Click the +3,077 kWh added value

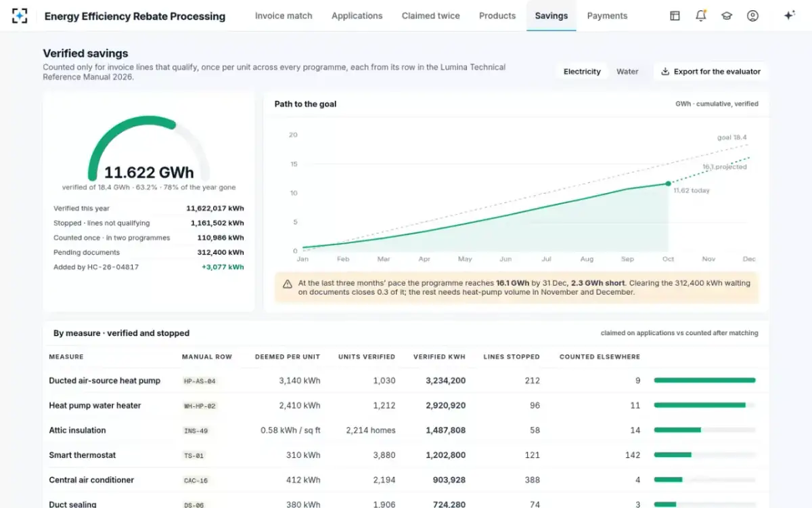(223, 267)
